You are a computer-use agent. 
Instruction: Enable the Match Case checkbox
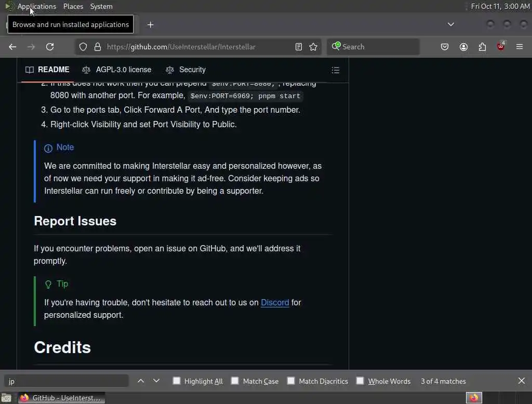click(235, 381)
